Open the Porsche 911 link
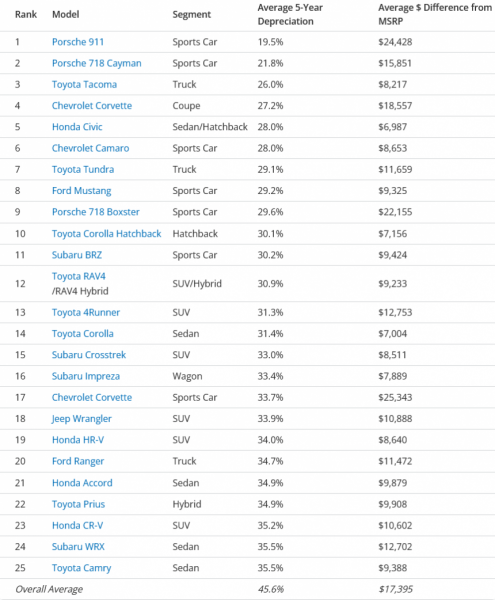This screenshot has height=600, width=495. [78, 42]
